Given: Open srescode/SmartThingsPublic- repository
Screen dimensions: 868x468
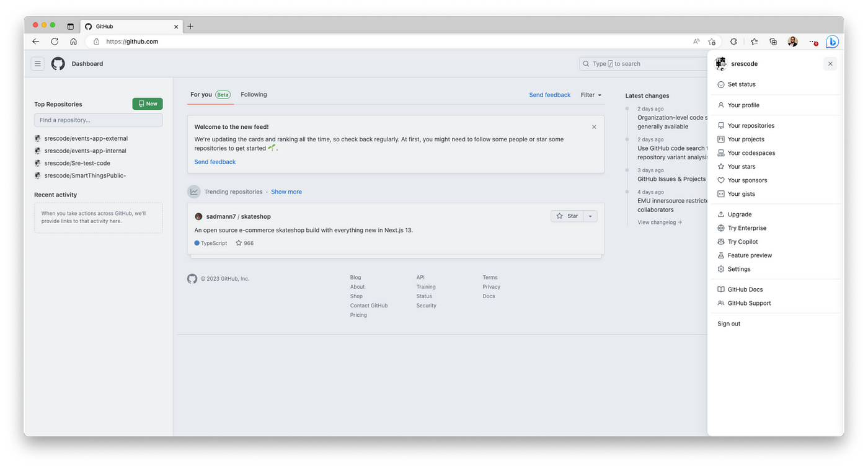Looking at the screenshot, I should point(85,176).
